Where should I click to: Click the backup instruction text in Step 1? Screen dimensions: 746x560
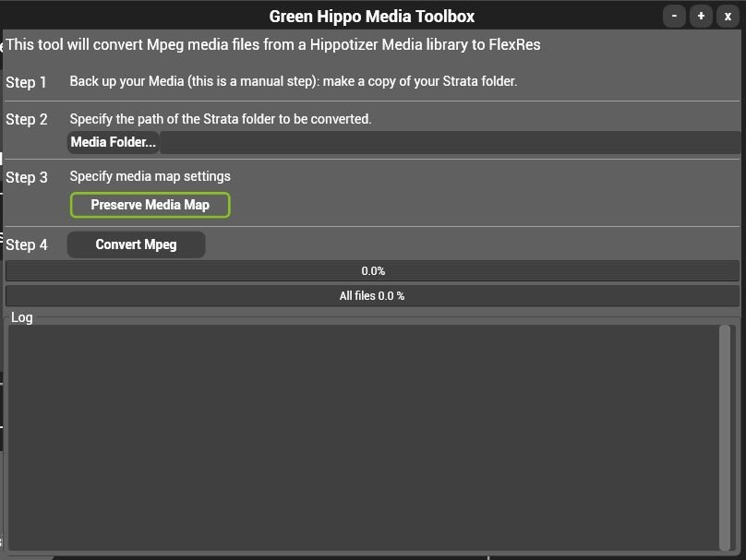pos(293,81)
